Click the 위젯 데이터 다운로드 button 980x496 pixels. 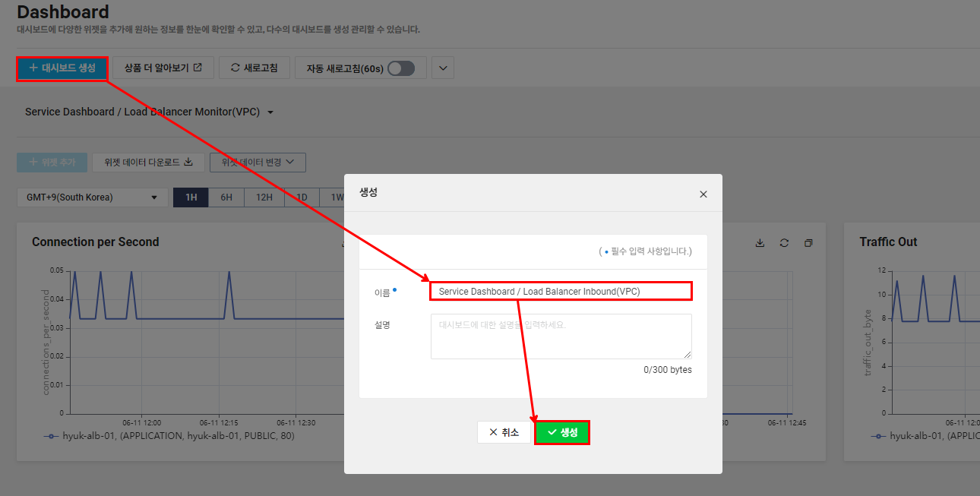coord(148,162)
